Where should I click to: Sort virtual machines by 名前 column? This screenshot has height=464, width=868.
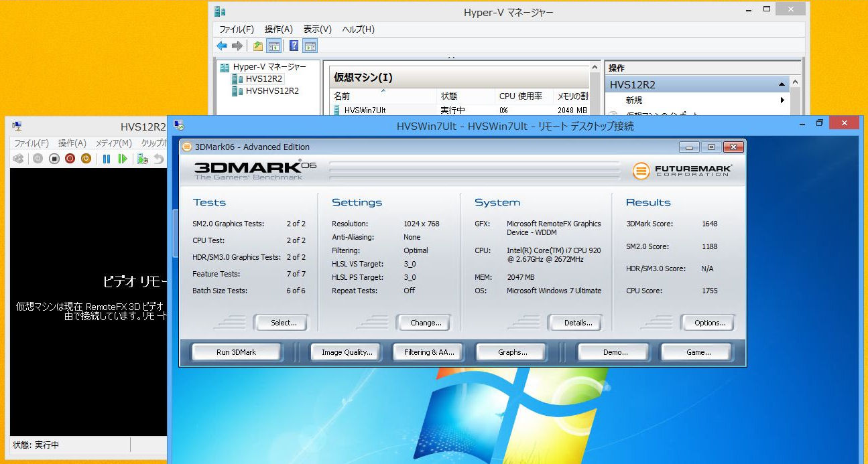383,96
